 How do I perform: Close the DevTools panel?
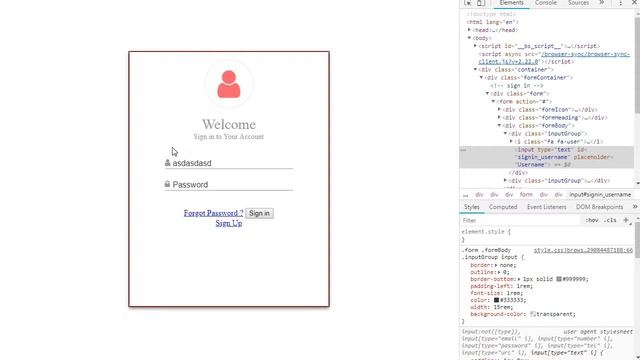click(635, 3)
